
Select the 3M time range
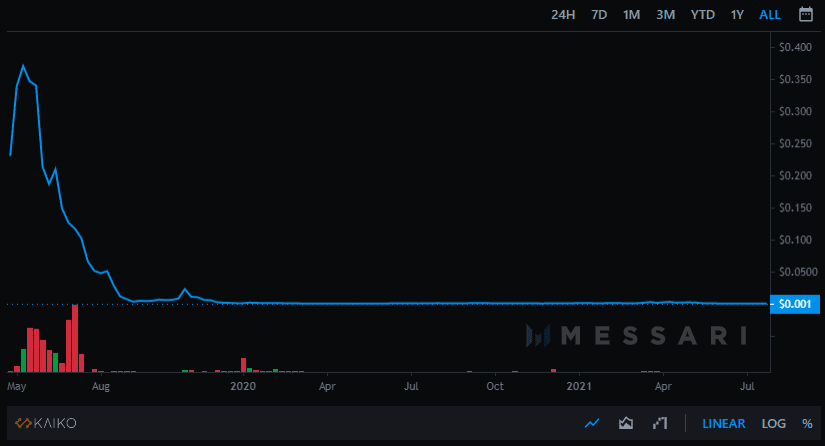[666, 15]
